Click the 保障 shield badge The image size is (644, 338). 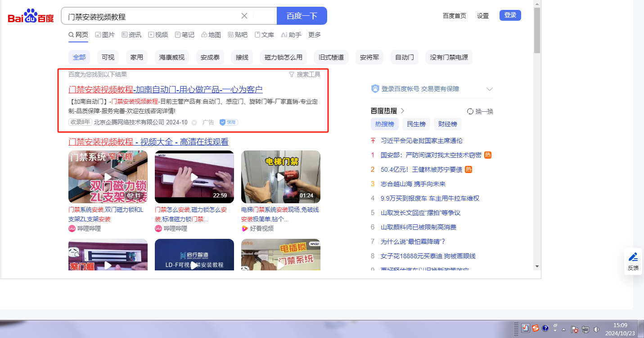(229, 122)
